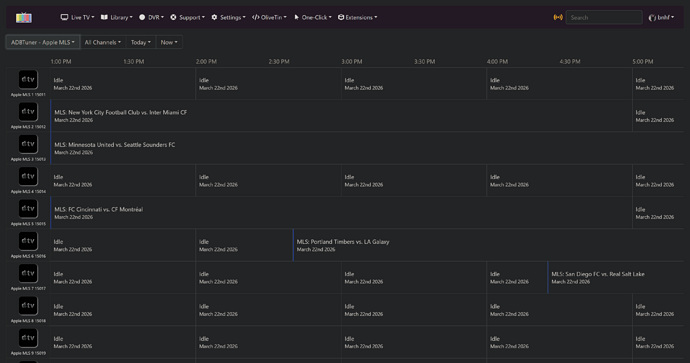
Task: Select the Apple MLS 4 15014 channel icon
Action: (x=28, y=176)
